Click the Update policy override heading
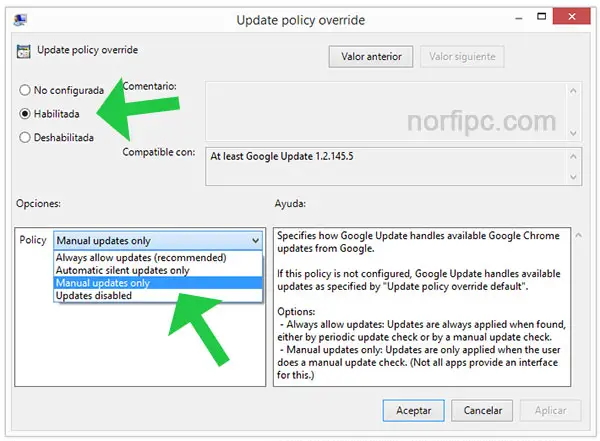 [87, 50]
